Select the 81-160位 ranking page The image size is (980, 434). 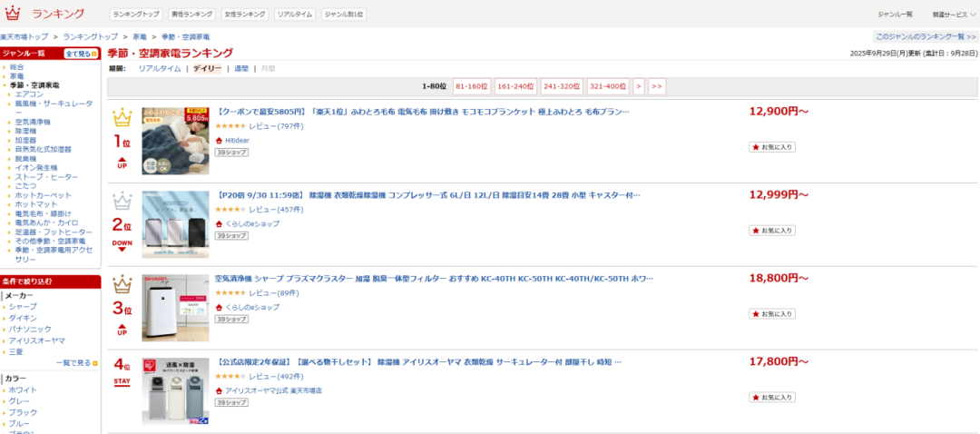pyautogui.click(x=471, y=86)
